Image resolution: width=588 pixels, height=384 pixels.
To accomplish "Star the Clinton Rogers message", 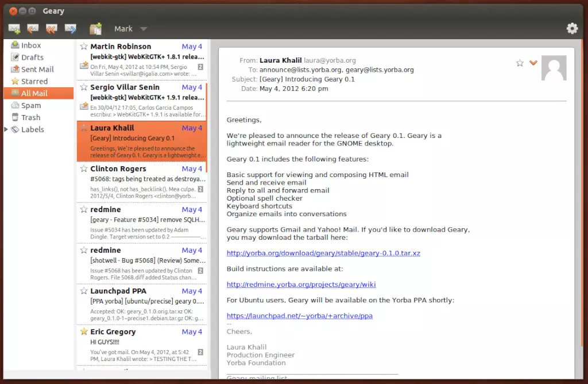I will tap(84, 168).
